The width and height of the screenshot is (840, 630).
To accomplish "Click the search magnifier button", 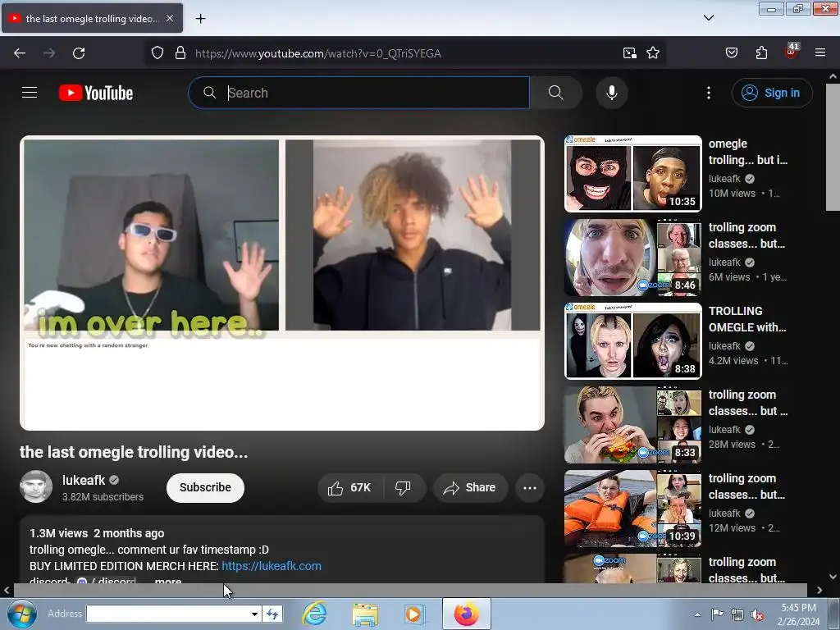I will [556, 93].
